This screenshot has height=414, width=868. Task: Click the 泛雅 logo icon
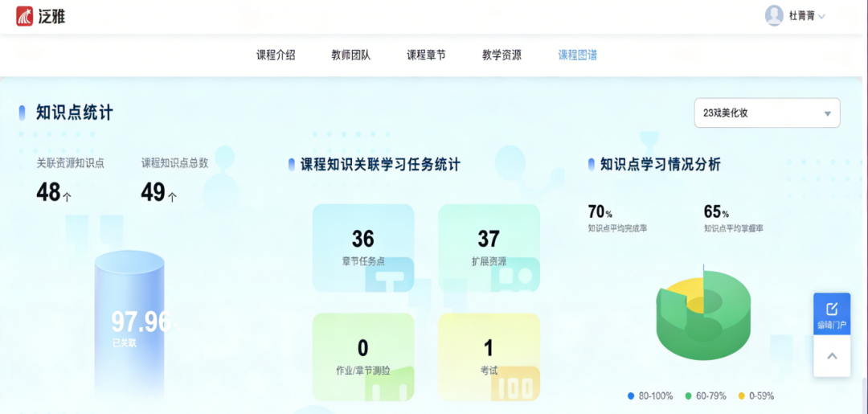[x=25, y=16]
